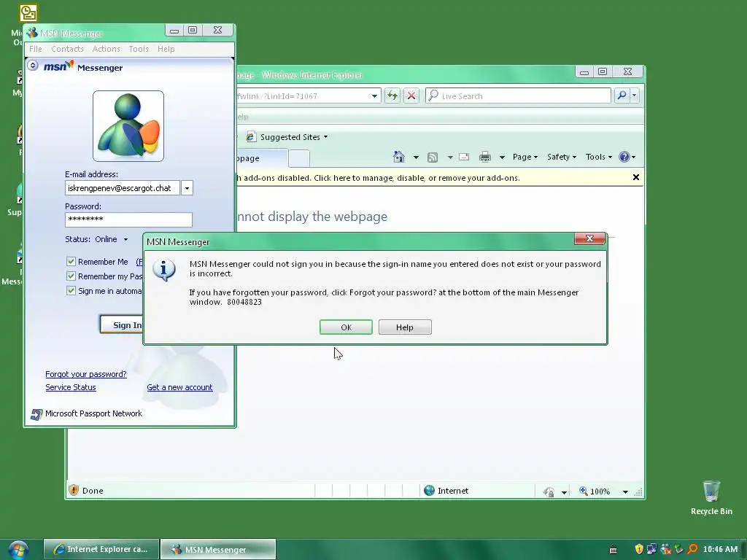Click the Live Search magnifier button

(x=622, y=96)
